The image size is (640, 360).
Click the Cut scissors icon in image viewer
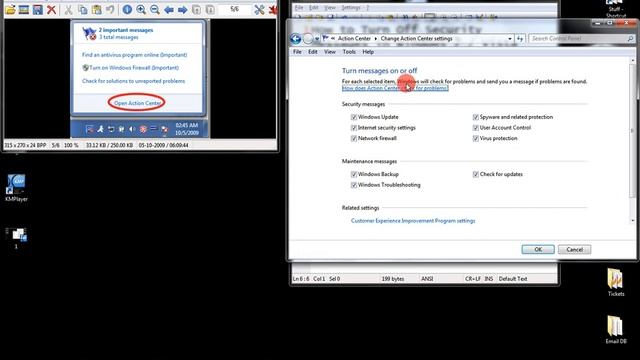click(69, 9)
